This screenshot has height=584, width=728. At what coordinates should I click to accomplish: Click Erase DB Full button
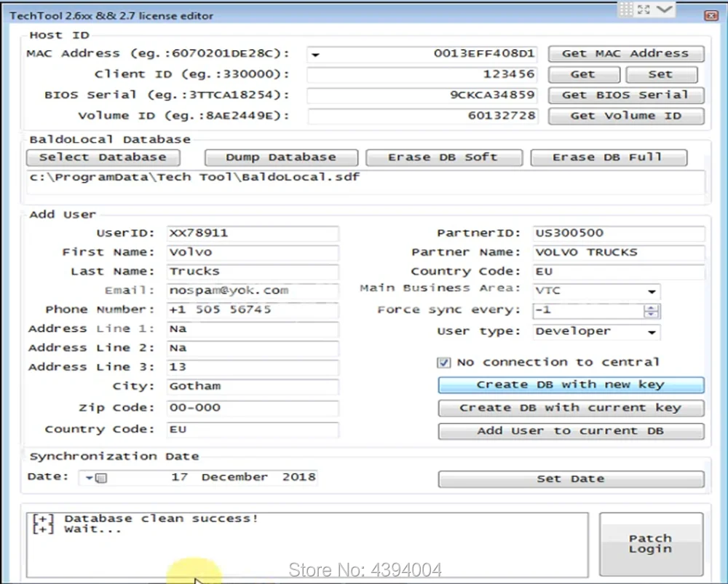click(x=609, y=157)
